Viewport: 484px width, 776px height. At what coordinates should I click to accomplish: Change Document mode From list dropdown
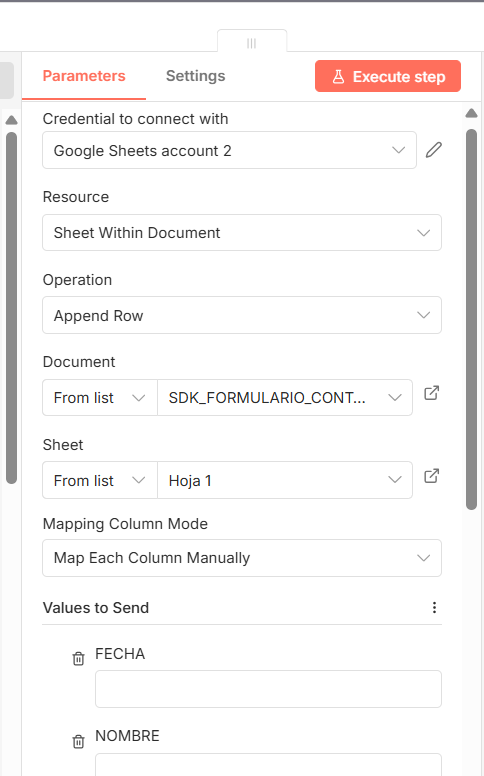tap(99, 397)
